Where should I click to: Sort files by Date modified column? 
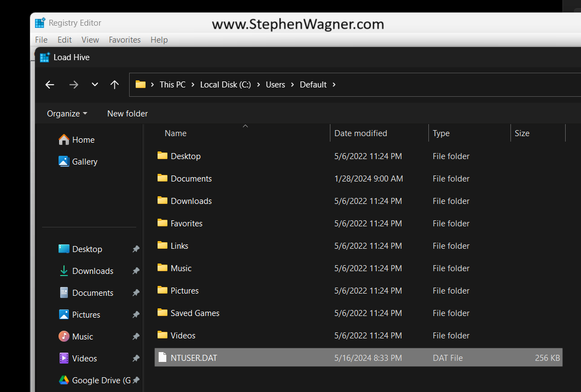tap(361, 133)
